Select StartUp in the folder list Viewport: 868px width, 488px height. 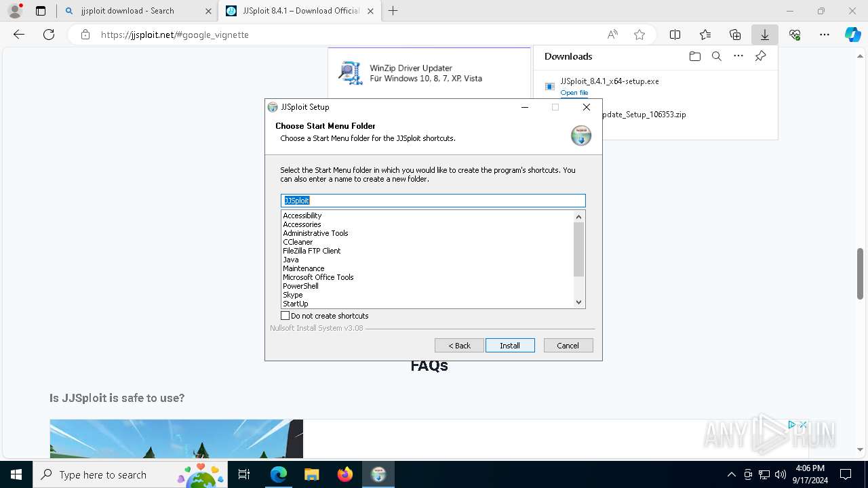296,304
